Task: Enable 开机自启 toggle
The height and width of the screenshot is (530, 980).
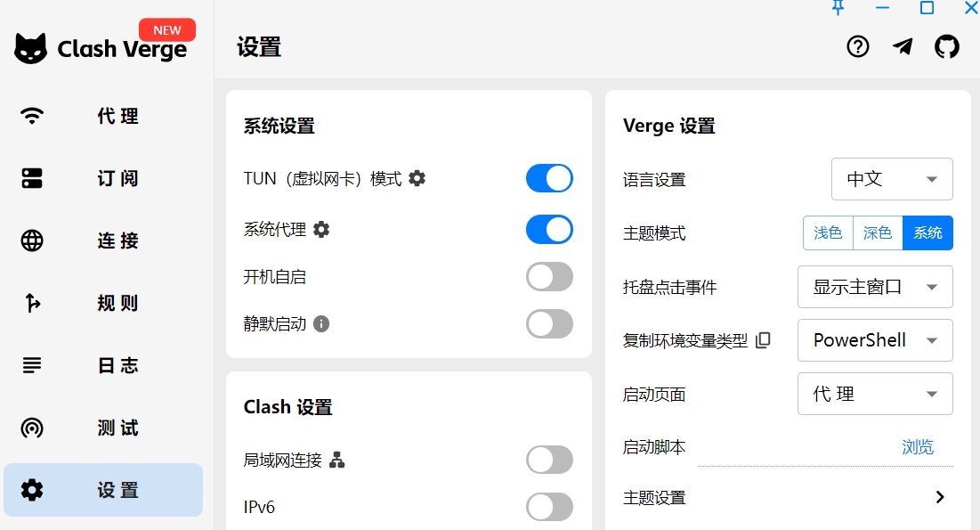Action: coord(549,276)
